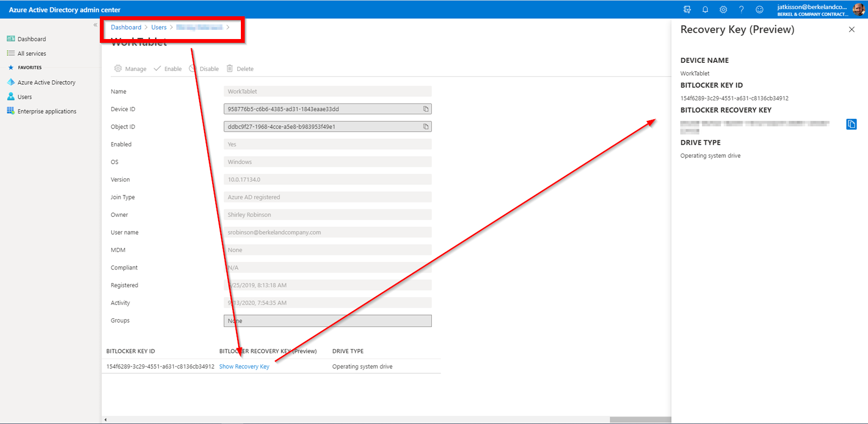Image resolution: width=868 pixels, height=424 pixels.
Task: Copy the Object ID value
Action: tap(426, 127)
